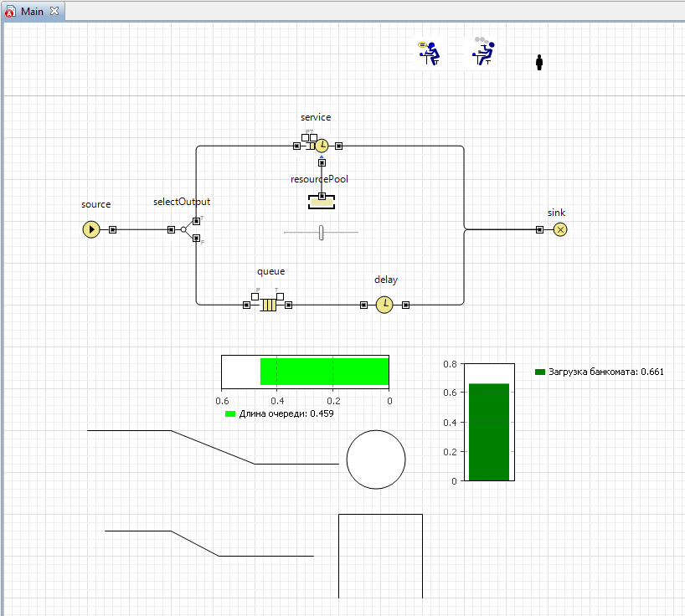This screenshot has height=616, width=685.
Task: Select the upper polyline path
Action: (x=213, y=448)
